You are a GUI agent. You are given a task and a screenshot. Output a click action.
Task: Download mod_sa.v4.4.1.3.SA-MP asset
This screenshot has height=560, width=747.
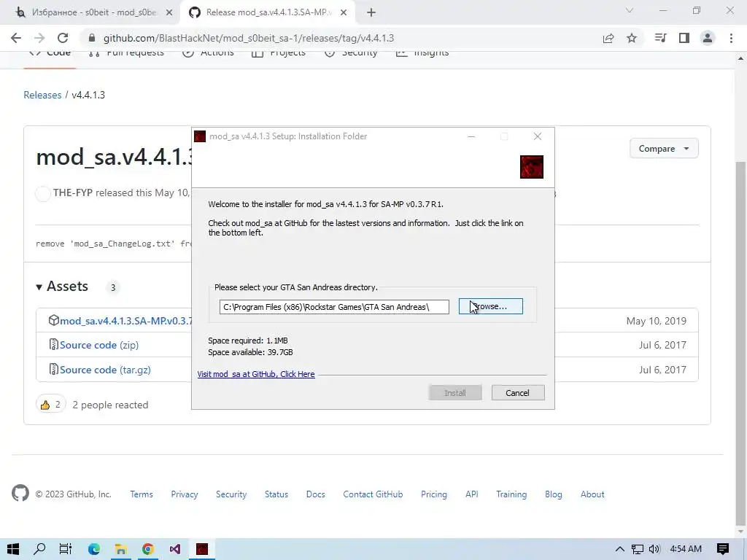pos(126,321)
